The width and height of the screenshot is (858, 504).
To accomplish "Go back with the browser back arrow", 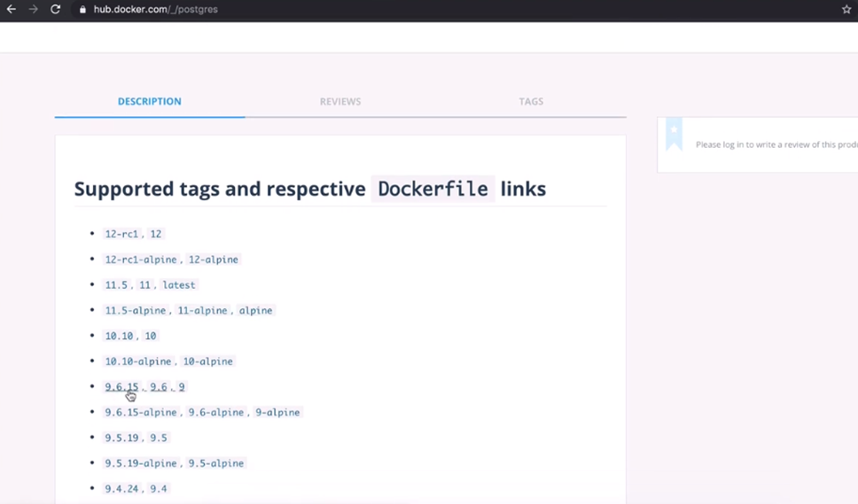I will tap(11, 9).
